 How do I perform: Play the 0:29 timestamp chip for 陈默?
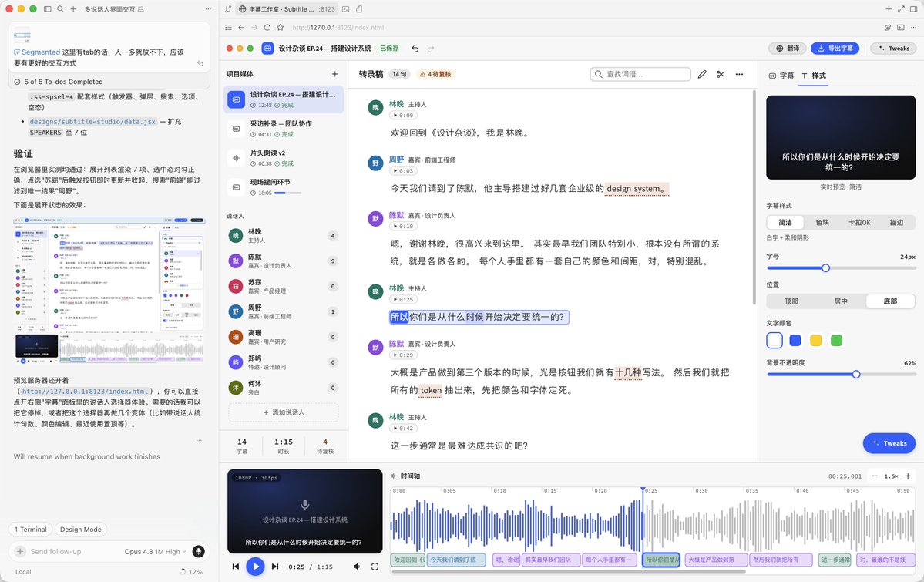pyautogui.click(x=403, y=355)
